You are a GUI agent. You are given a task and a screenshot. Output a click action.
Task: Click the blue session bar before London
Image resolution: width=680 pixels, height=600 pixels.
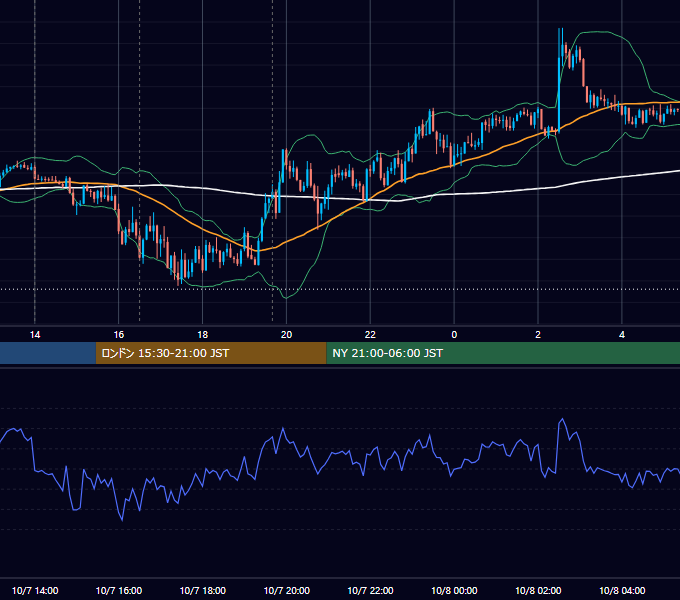coord(48,353)
